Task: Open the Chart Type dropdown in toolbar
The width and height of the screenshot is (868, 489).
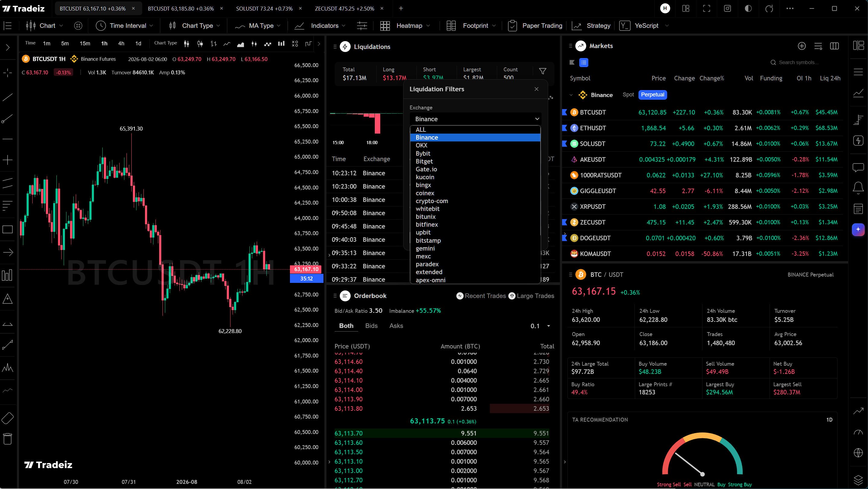Action: click(194, 26)
